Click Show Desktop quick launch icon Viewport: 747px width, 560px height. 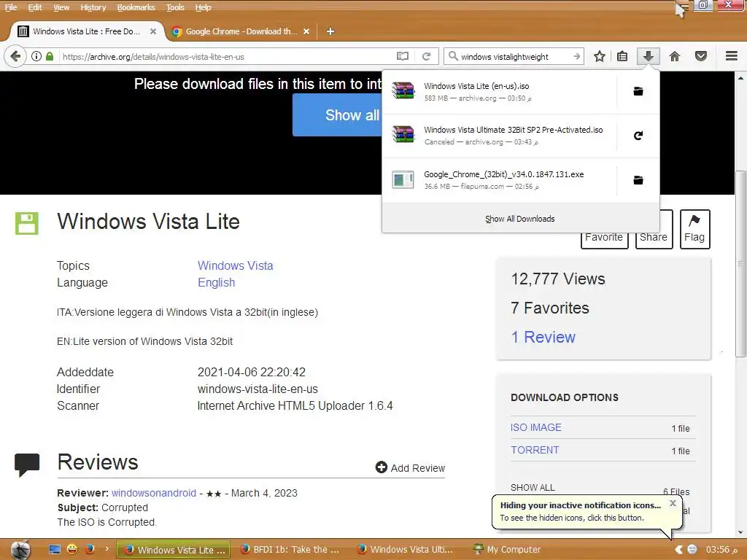click(x=55, y=550)
